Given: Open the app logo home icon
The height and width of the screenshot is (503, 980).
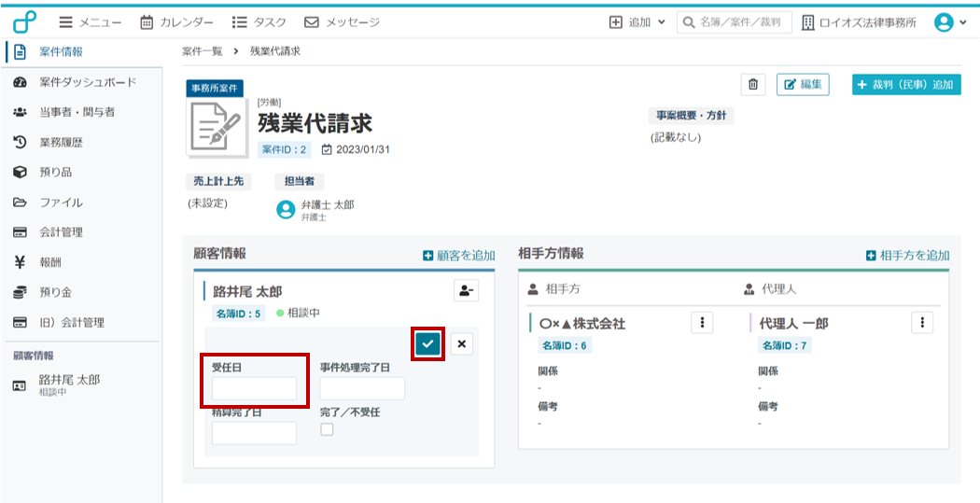Looking at the screenshot, I should click(x=24, y=21).
